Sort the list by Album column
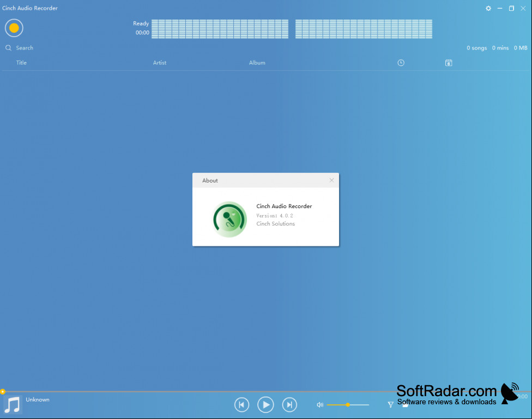Viewport: 532px width, 419px height. tap(257, 63)
